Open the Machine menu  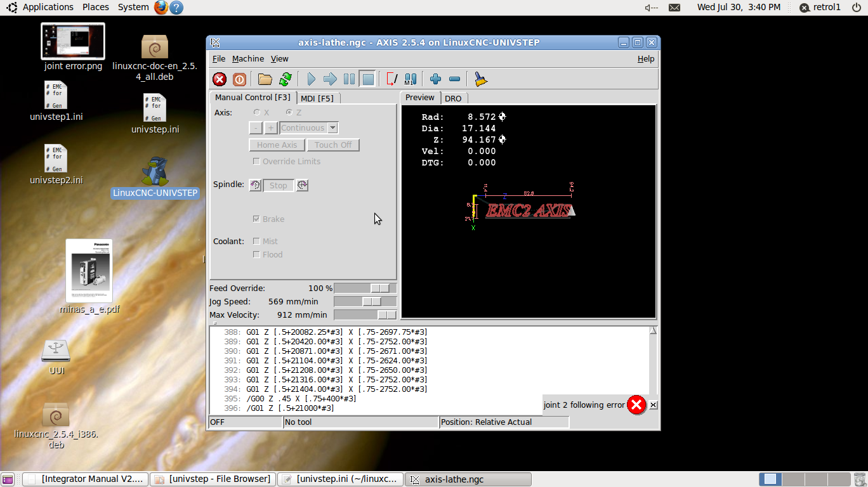(248, 59)
